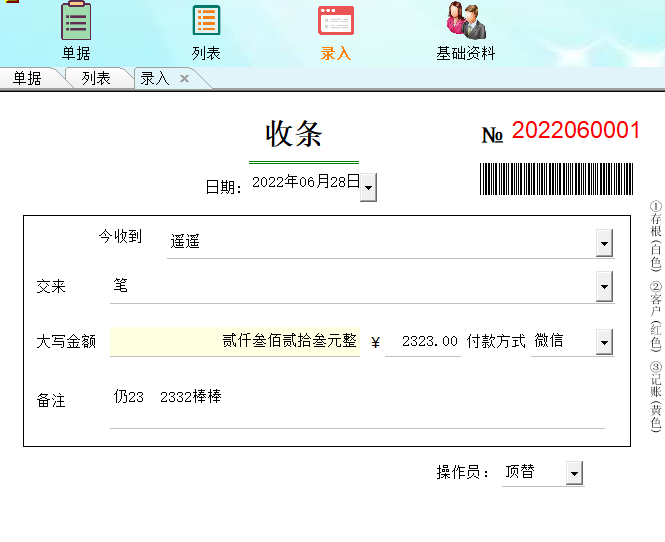This screenshot has width=665, height=542.
Task: Click the receipt barcode image
Action: tap(556, 179)
